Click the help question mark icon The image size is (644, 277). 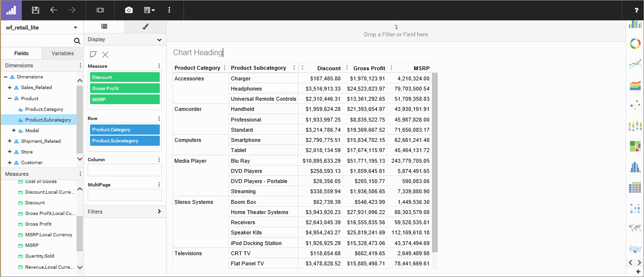[x=636, y=10]
